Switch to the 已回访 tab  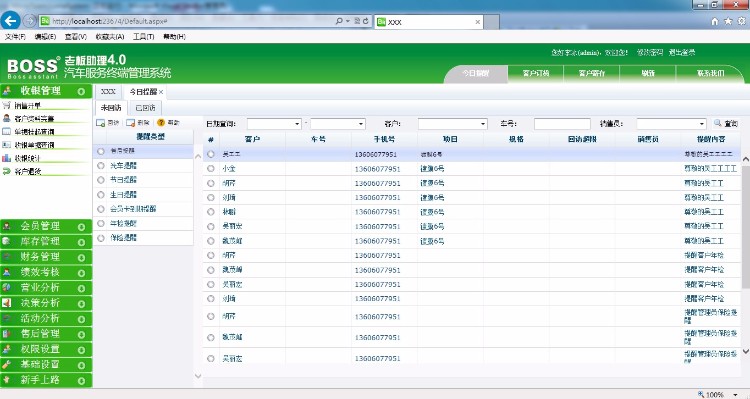pyautogui.click(x=145, y=108)
